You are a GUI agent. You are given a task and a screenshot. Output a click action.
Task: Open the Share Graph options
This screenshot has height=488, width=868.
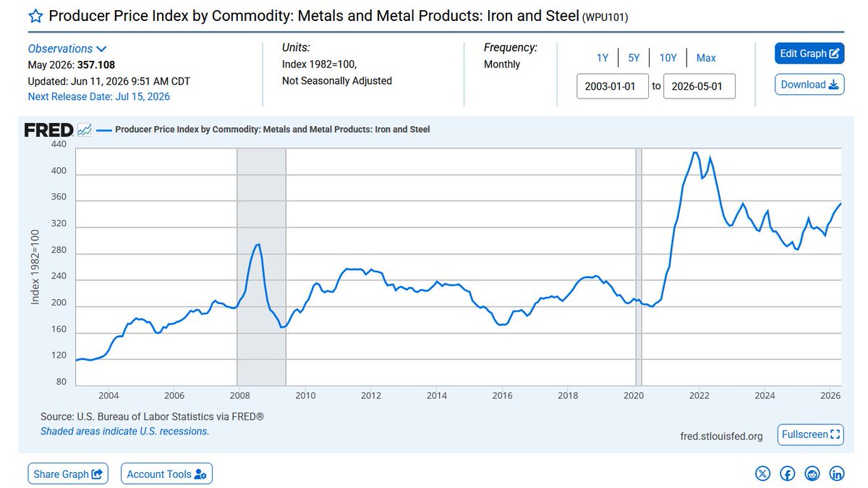tap(68, 474)
